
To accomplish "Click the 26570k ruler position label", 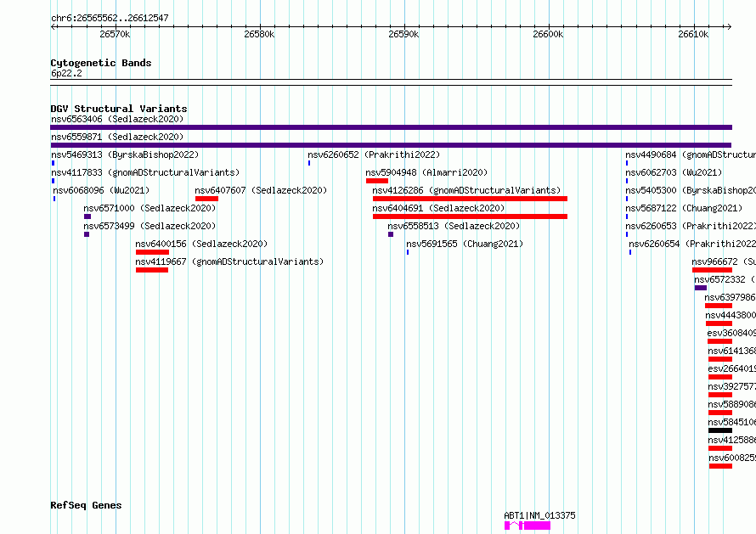I will pos(115,34).
